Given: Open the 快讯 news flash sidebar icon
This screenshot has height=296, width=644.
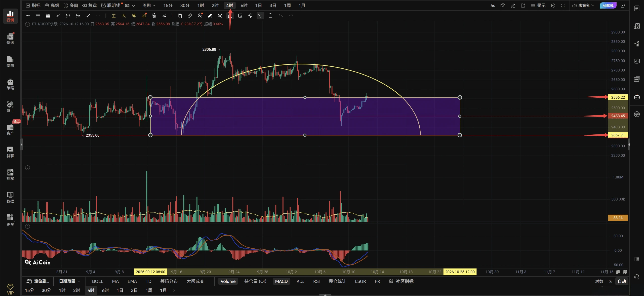Looking at the screenshot, I should click(10, 39).
